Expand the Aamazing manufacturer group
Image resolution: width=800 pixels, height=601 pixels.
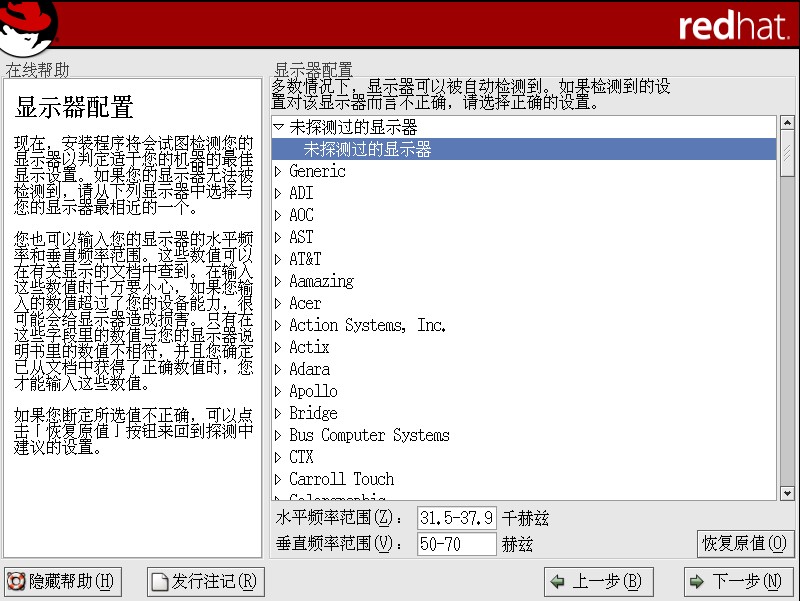click(x=278, y=281)
